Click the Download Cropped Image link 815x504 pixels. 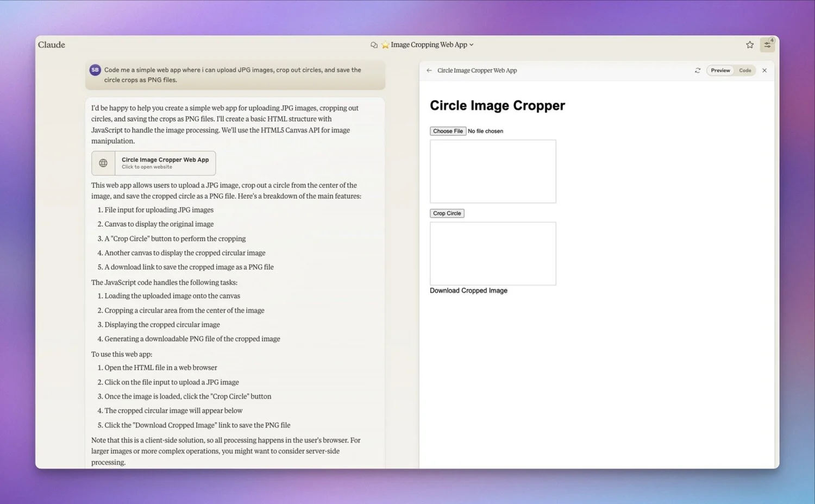tap(468, 291)
